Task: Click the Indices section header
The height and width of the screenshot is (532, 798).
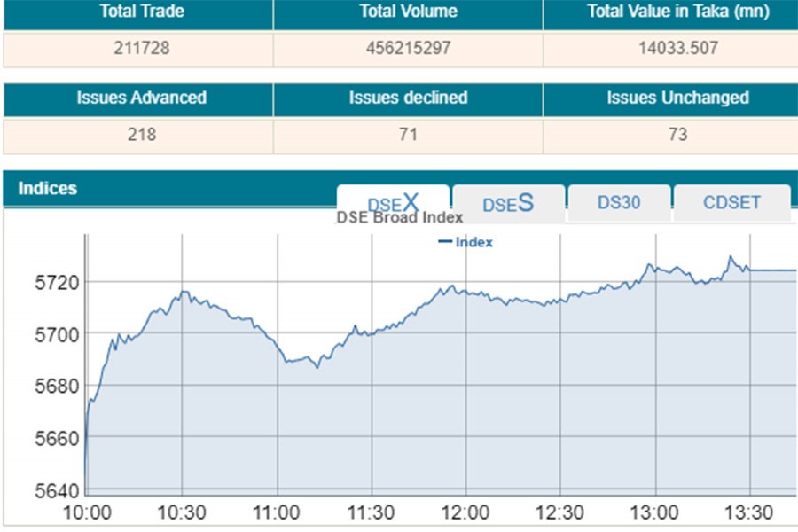Action: [x=48, y=189]
